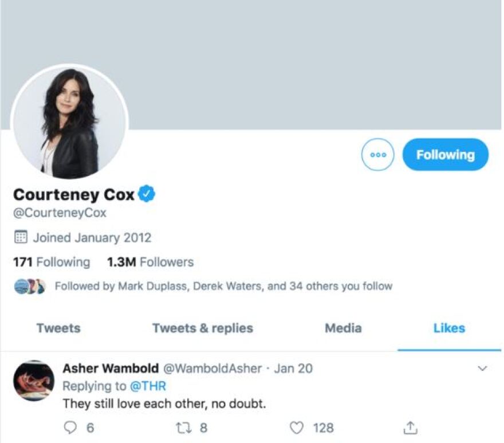Open the 171 Following list

[52, 262]
